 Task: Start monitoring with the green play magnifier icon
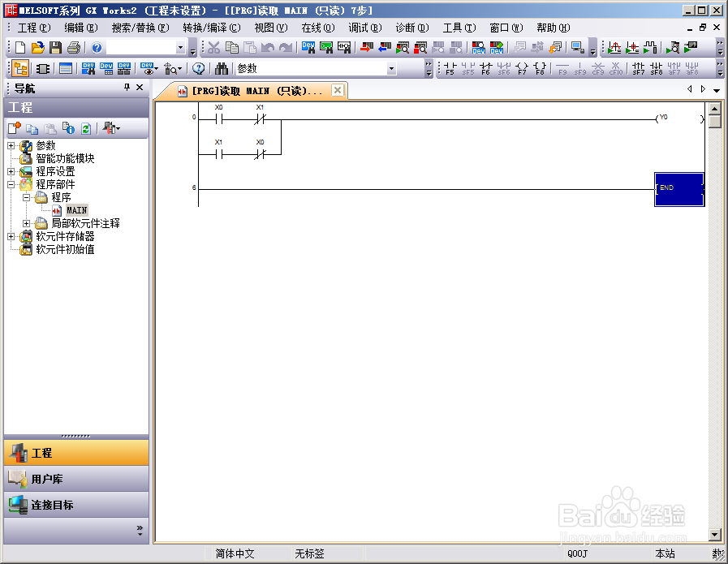click(x=403, y=47)
